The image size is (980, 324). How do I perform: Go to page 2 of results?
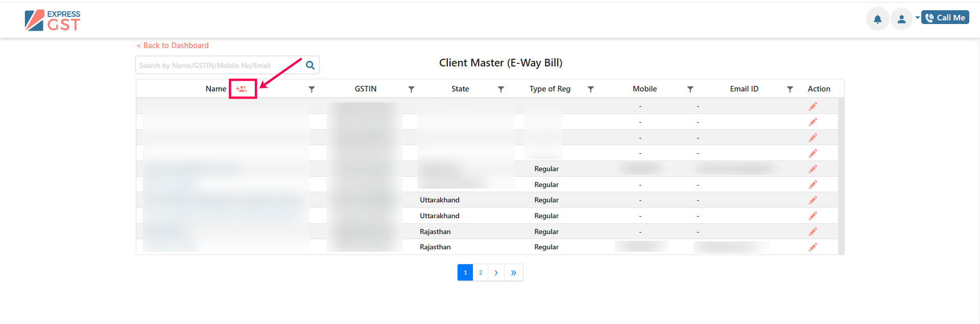481,273
